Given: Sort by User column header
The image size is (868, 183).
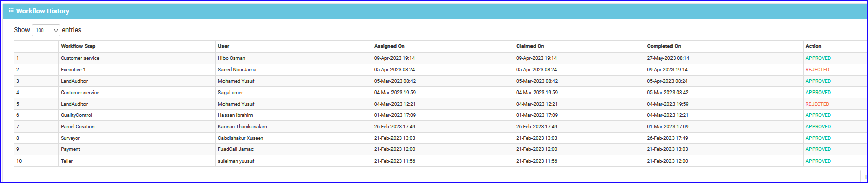Looking at the screenshot, I should pyautogui.click(x=223, y=46).
